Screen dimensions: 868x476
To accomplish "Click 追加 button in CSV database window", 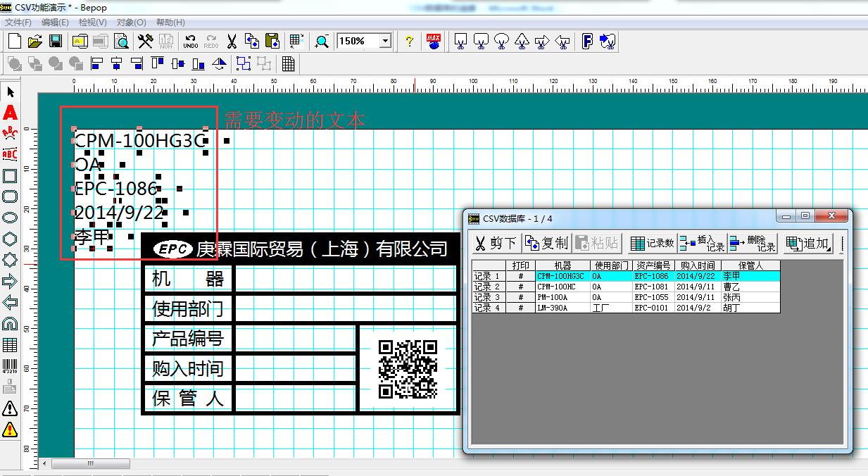I will click(x=809, y=243).
